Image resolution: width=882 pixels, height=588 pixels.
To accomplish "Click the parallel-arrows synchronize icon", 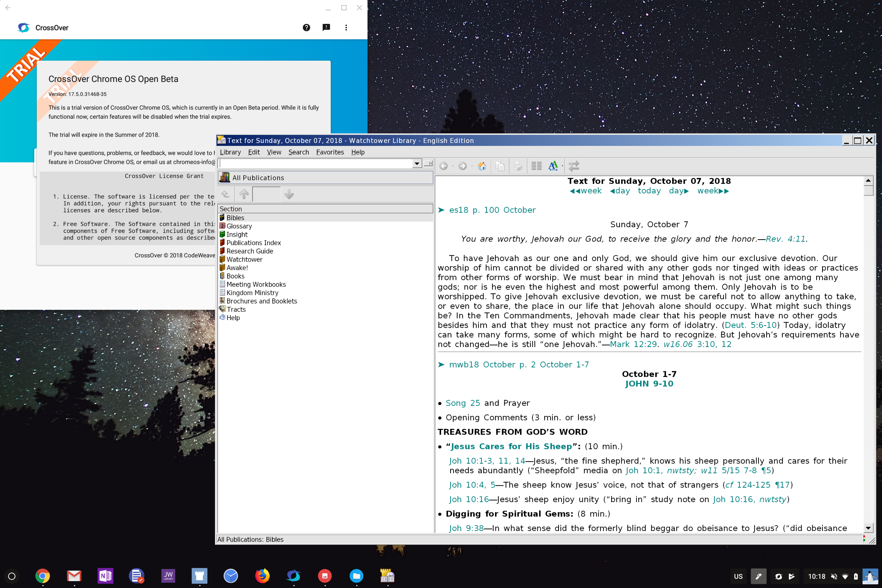I will (x=574, y=166).
